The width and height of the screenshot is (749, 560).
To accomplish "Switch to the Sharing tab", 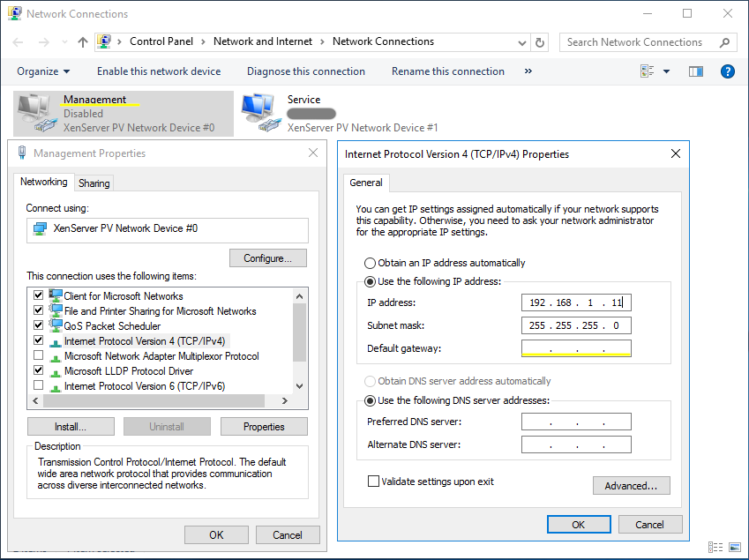I will click(x=94, y=183).
